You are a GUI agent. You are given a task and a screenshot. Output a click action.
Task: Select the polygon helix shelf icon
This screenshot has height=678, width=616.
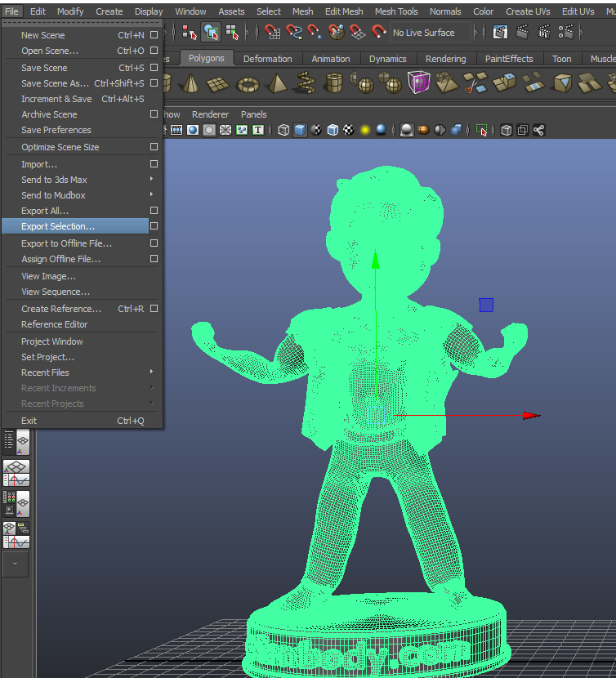click(x=305, y=83)
